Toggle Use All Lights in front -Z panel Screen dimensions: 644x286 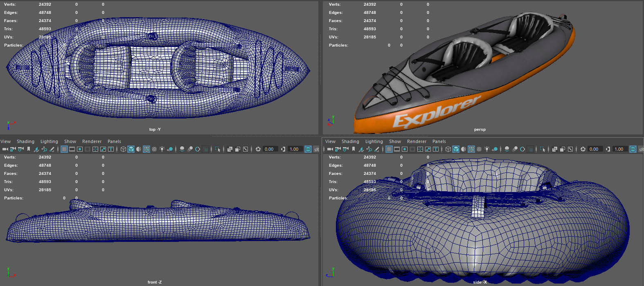click(x=162, y=149)
